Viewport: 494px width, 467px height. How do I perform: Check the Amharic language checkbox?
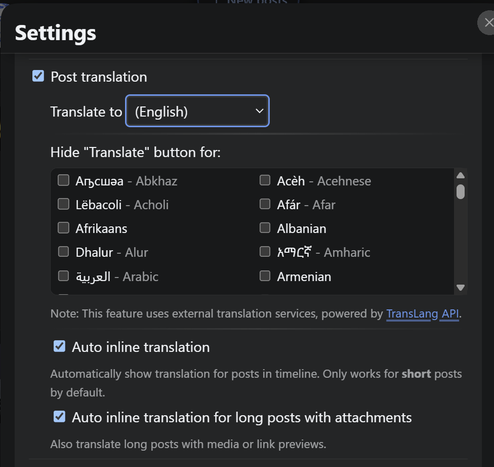265,252
